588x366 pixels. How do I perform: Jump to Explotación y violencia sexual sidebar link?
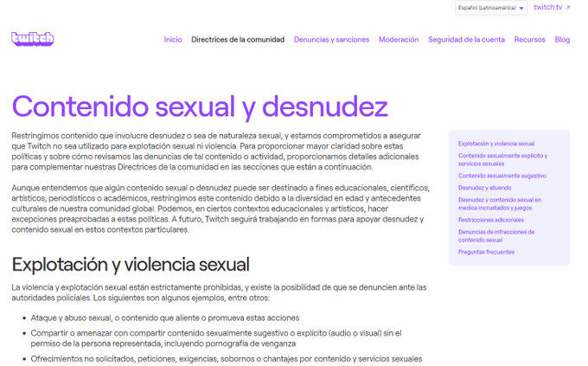click(496, 144)
